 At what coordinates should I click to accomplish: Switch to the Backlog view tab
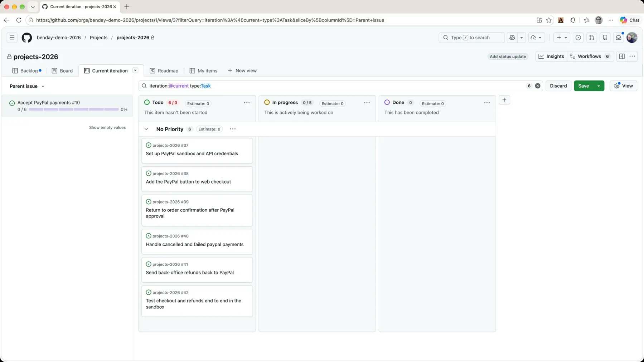[27, 71]
